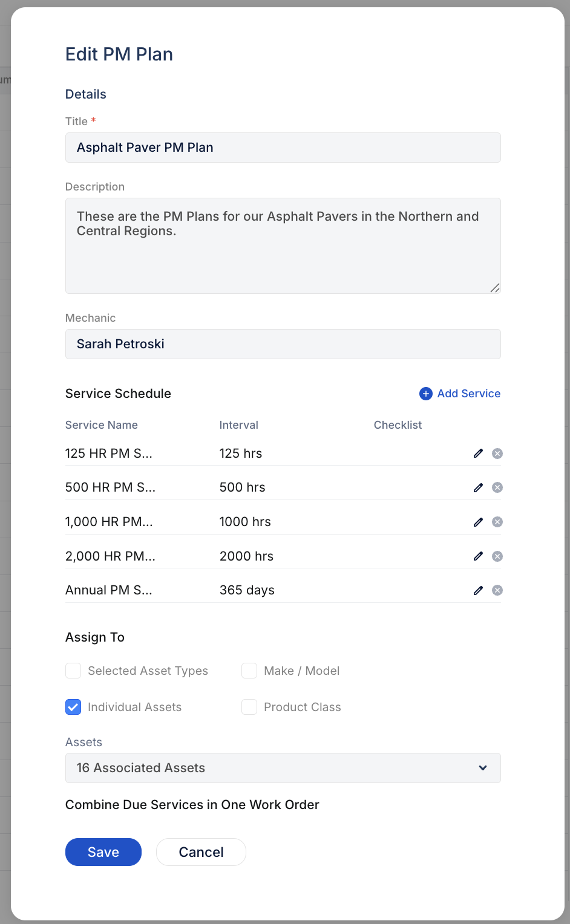Viewport: 570px width, 924px height.
Task: Click the blue plus icon beside Add Service
Action: click(x=426, y=393)
